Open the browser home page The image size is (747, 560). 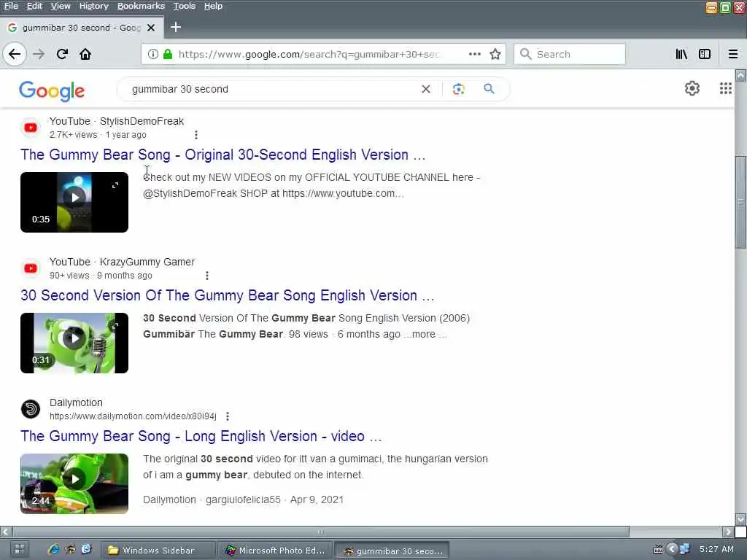(85, 54)
